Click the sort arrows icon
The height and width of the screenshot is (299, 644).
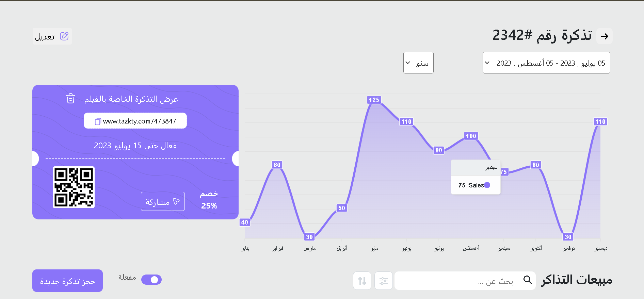click(x=362, y=281)
